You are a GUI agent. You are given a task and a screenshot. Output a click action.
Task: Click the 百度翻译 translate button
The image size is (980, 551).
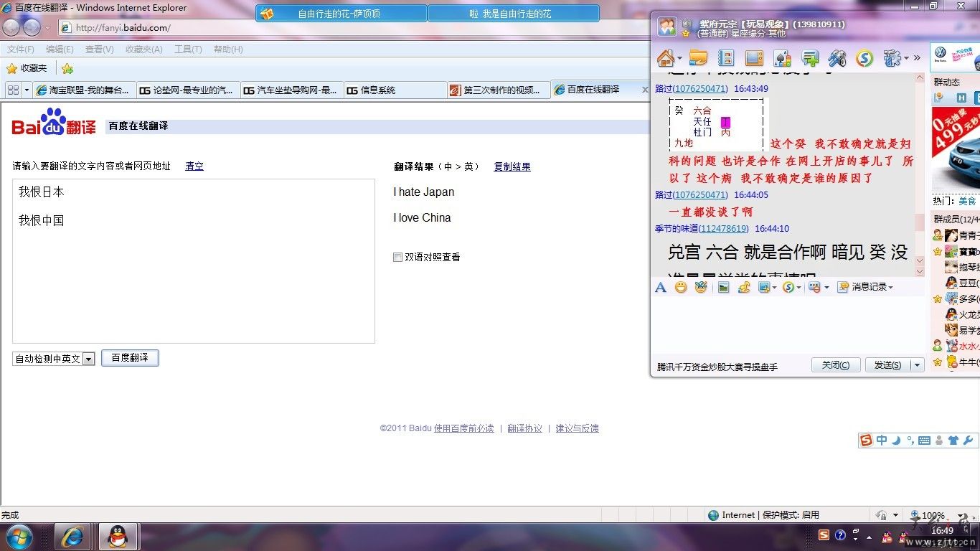point(130,357)
